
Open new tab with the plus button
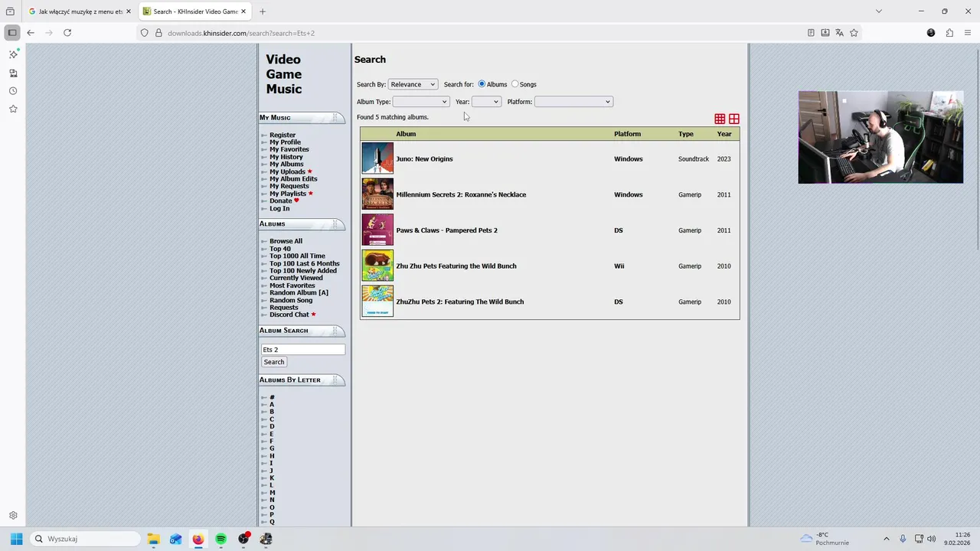[x=263, y=11]
